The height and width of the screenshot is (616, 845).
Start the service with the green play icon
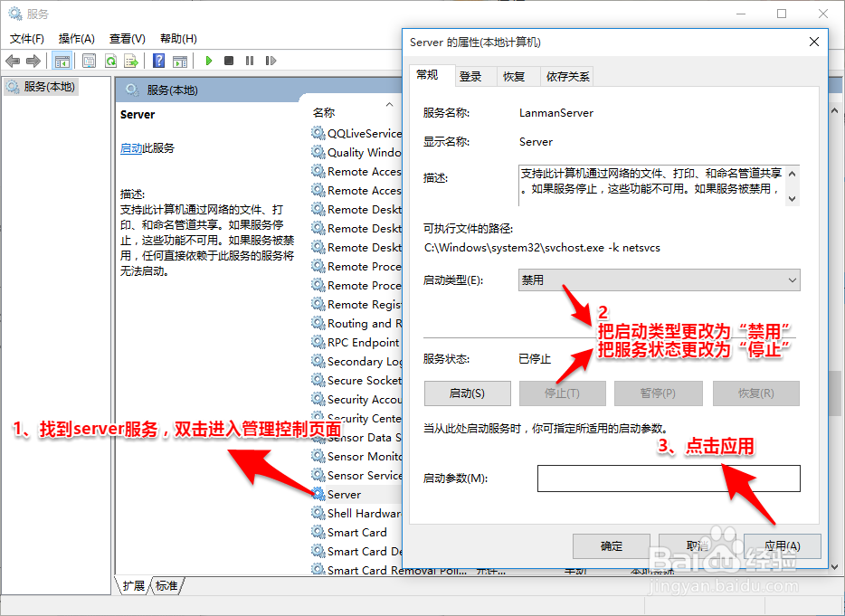point(209,61)
